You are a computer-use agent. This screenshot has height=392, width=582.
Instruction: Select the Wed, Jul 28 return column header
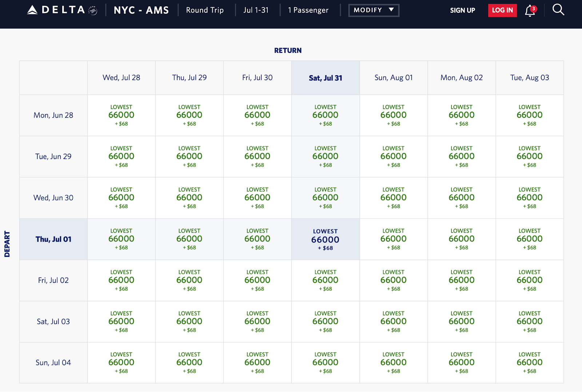pyautogui.click(x=121, y=77)
